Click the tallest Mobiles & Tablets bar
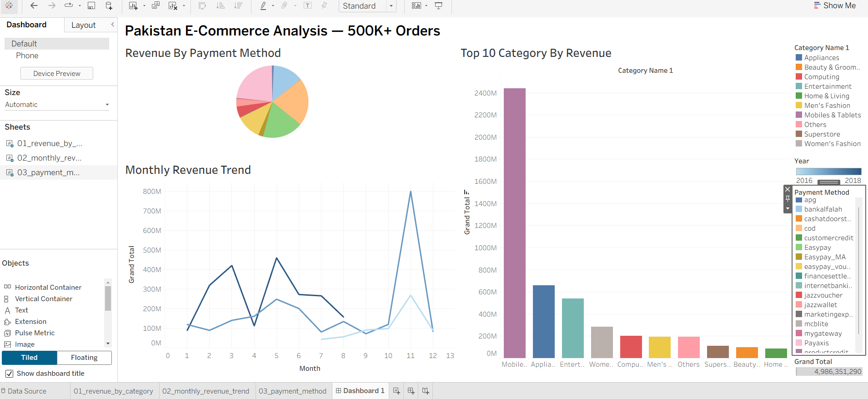This screenshot has width=868, height=399. tap(515, 223)
